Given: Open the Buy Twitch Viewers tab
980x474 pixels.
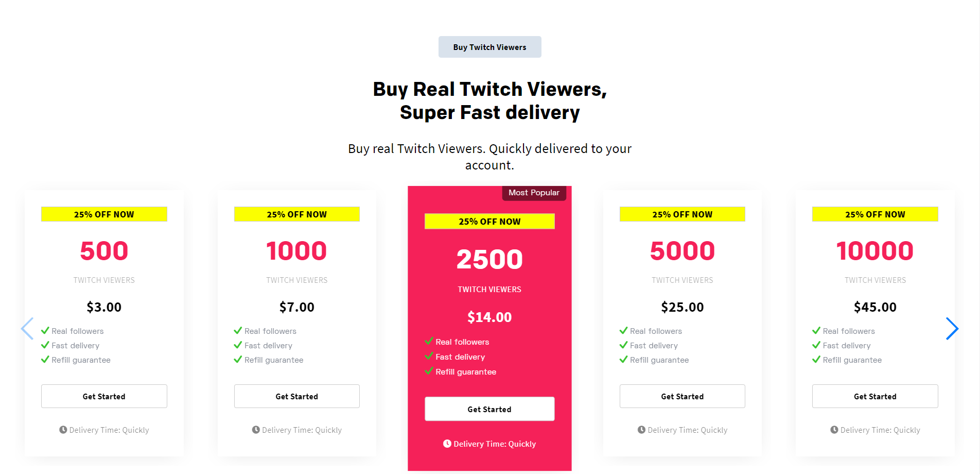Looking at the screenshot, I should coord(489,47).
